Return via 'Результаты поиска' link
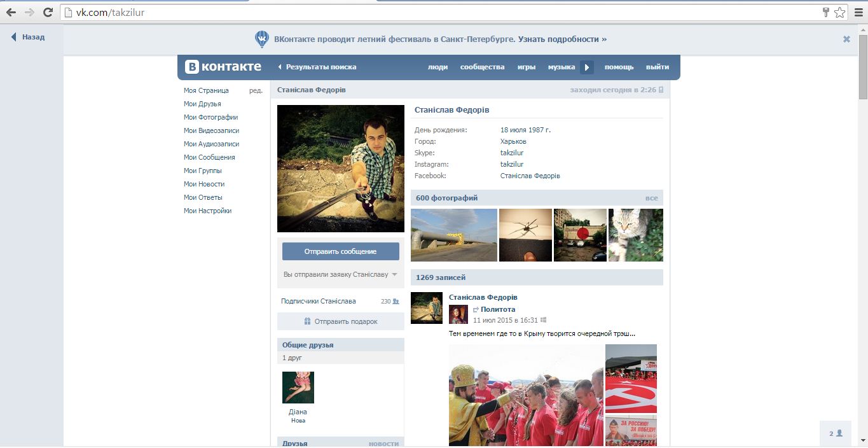The image size is (868, 448). [320, 67]
